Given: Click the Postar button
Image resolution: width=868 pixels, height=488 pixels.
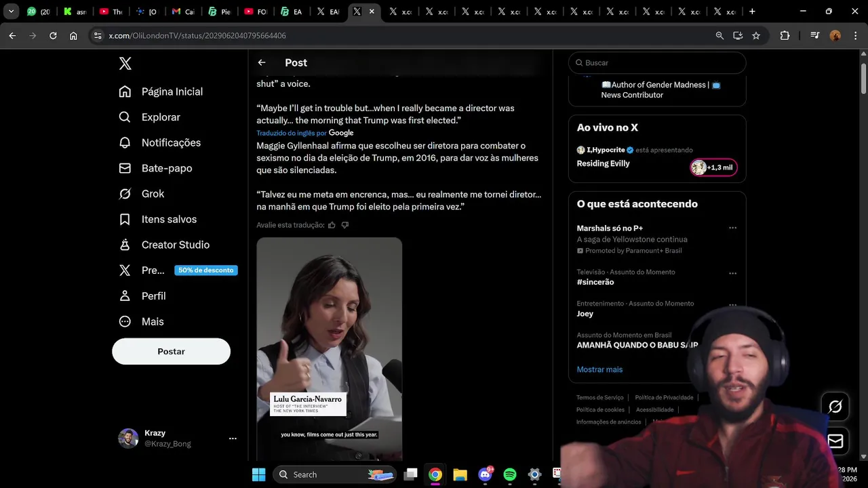Looking at the screenshot, I should pos(171,352).
